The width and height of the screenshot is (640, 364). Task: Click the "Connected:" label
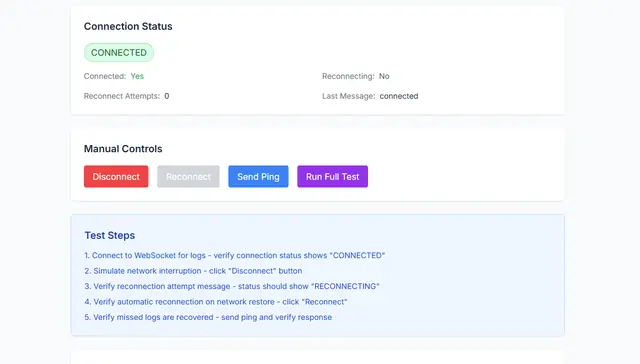[x=105, y=76]
